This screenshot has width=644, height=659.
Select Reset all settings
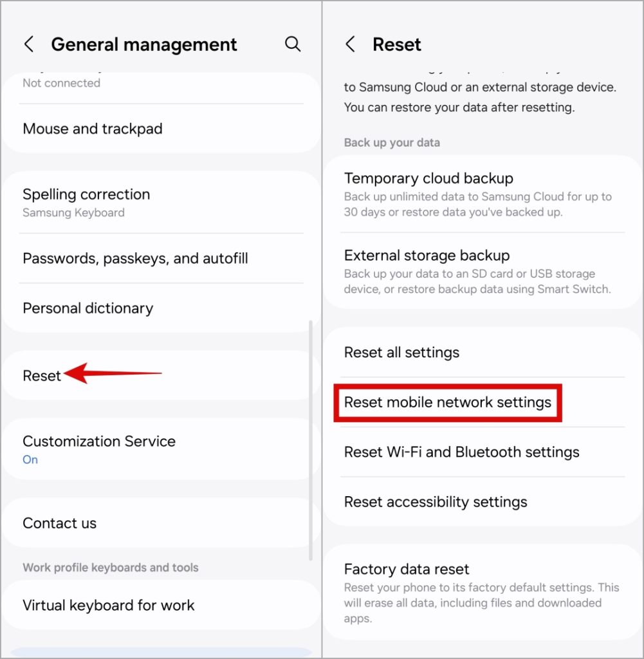click(401, 353)
